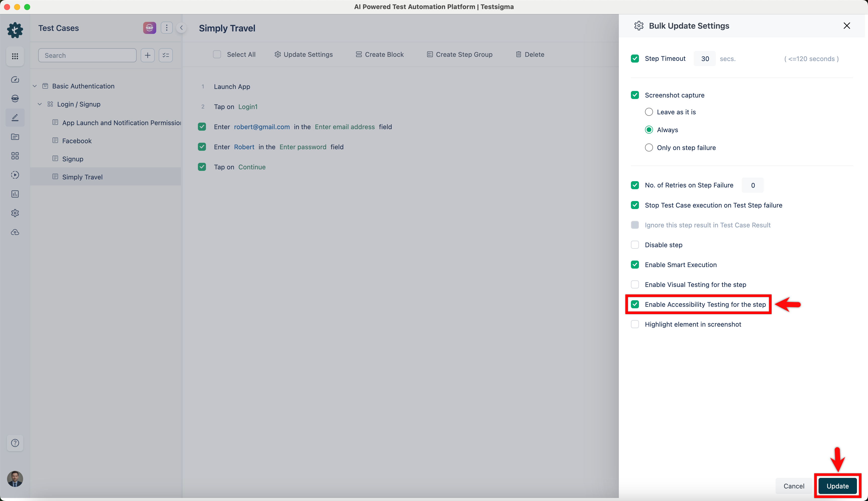Open the Elements grid icon in sidebar
The height and width of the screenshot is (501, 868).
[x=15, y=156]
